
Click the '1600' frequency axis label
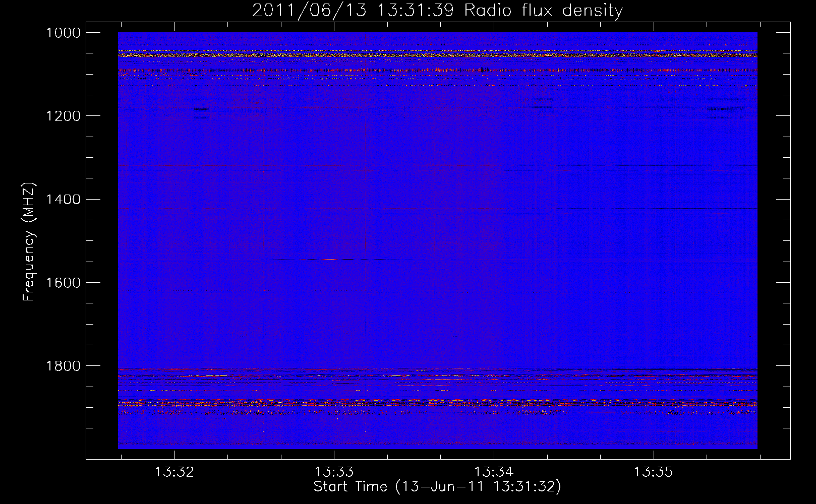pos(64,282)
